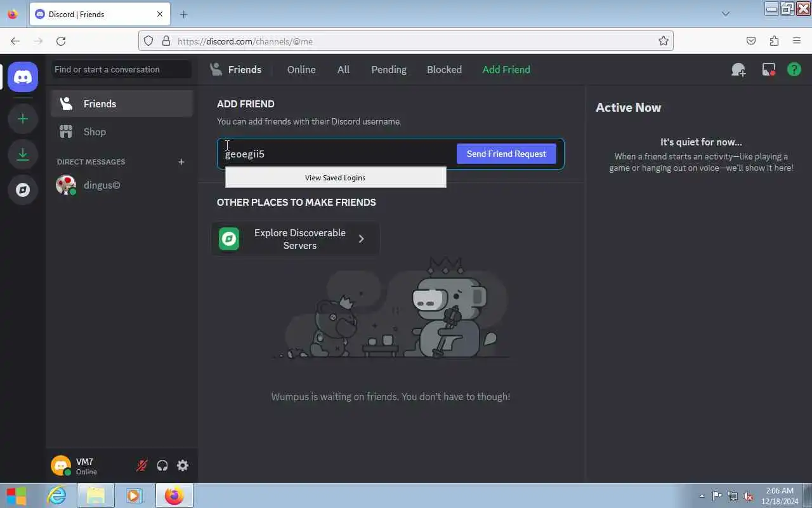Create a new group DM icon
This screenshot has width=812, height=508.
pos(738,70)
